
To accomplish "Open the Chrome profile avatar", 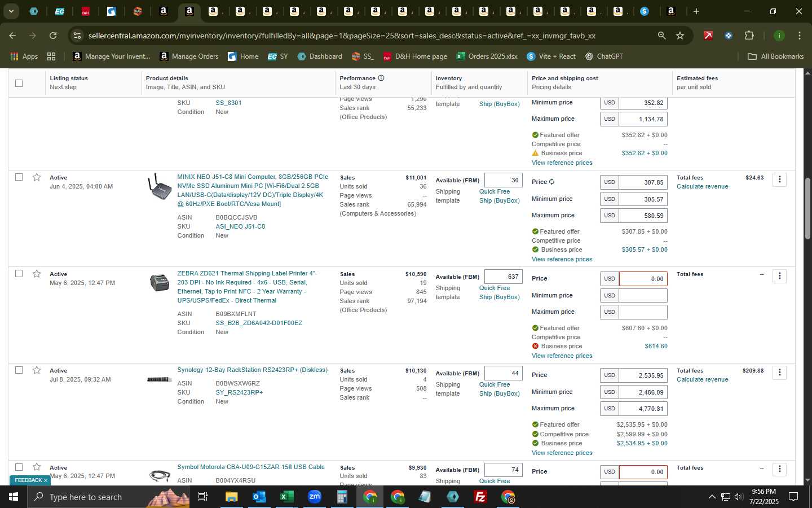I will 779,36.
